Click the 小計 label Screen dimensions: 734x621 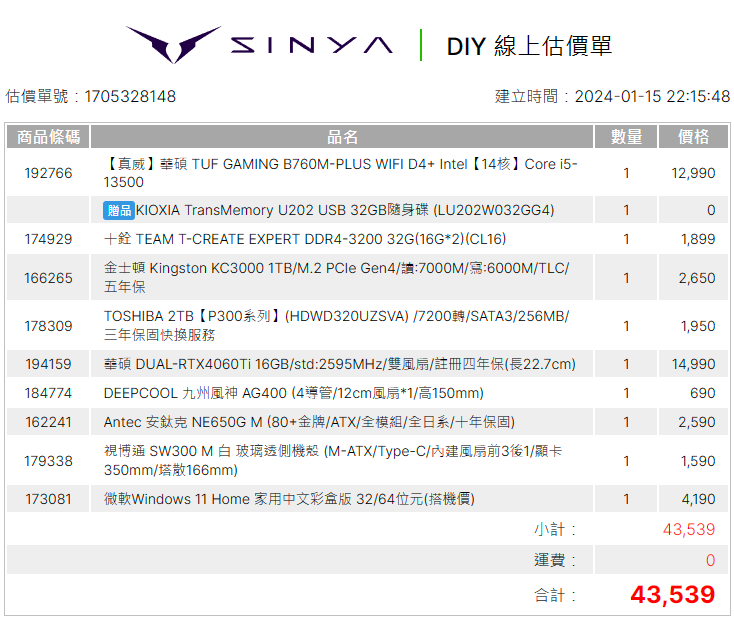tap(555, 529)
